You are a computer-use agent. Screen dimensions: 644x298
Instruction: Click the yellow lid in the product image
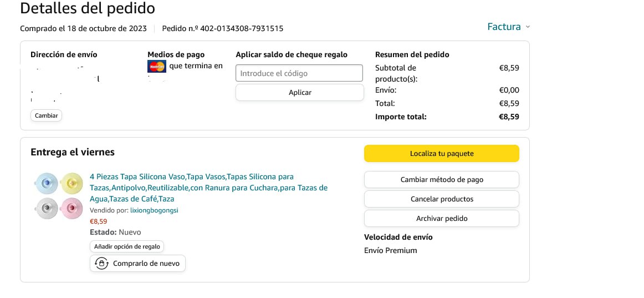pyautogui.click(x=71, y=182)
